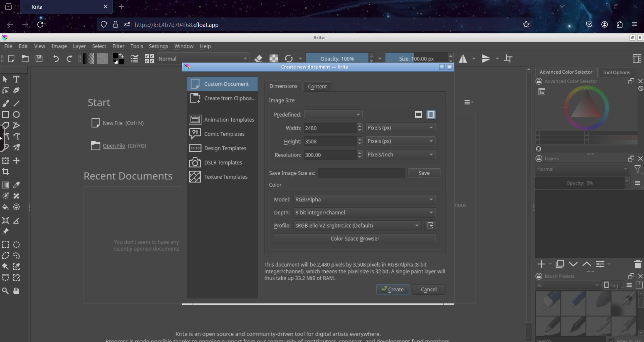Lock the Layers docker
This screenshot has height=342, width=644.
click(539, 159)
